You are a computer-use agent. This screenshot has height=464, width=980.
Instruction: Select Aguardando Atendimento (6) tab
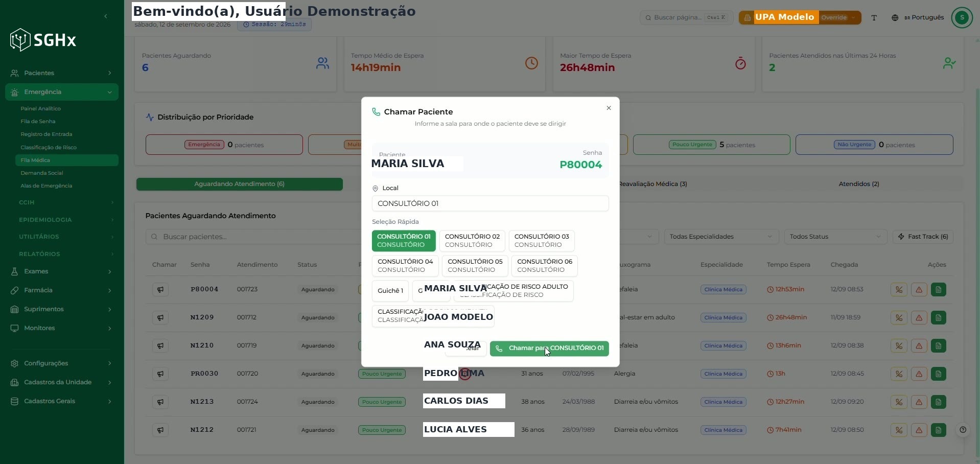point(239,184)
